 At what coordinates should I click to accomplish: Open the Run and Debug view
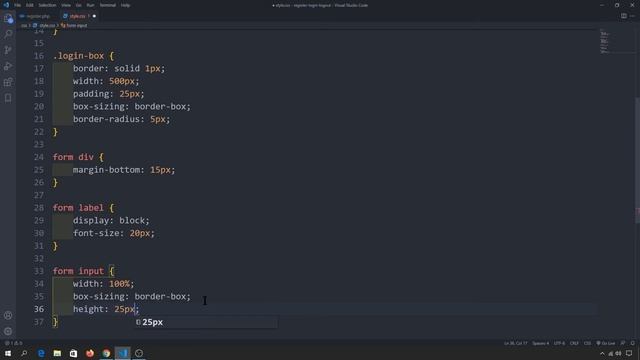point(8,66)
